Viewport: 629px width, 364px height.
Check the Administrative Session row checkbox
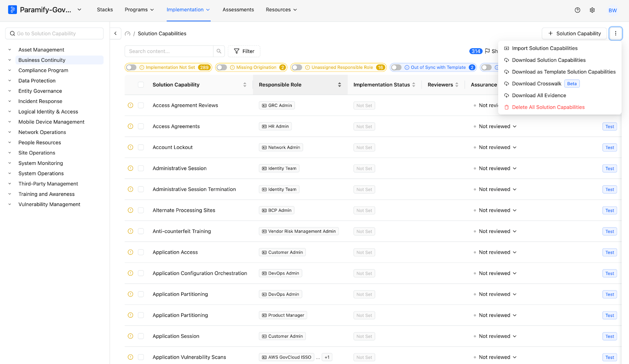point(141,168)
